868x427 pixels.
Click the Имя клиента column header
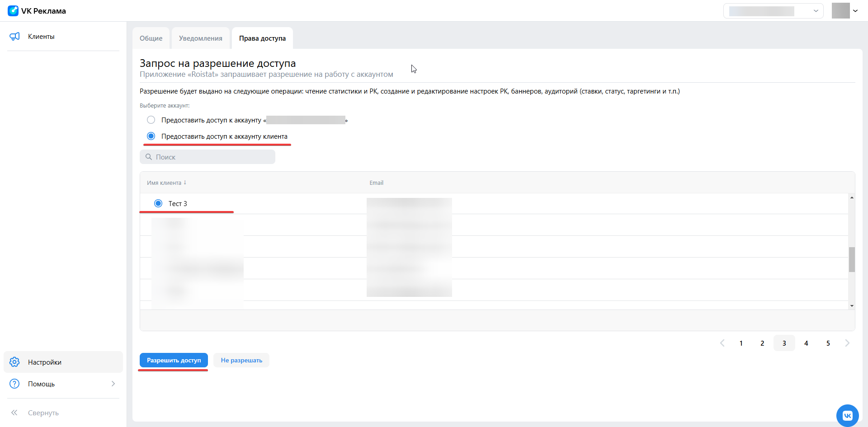164,183
